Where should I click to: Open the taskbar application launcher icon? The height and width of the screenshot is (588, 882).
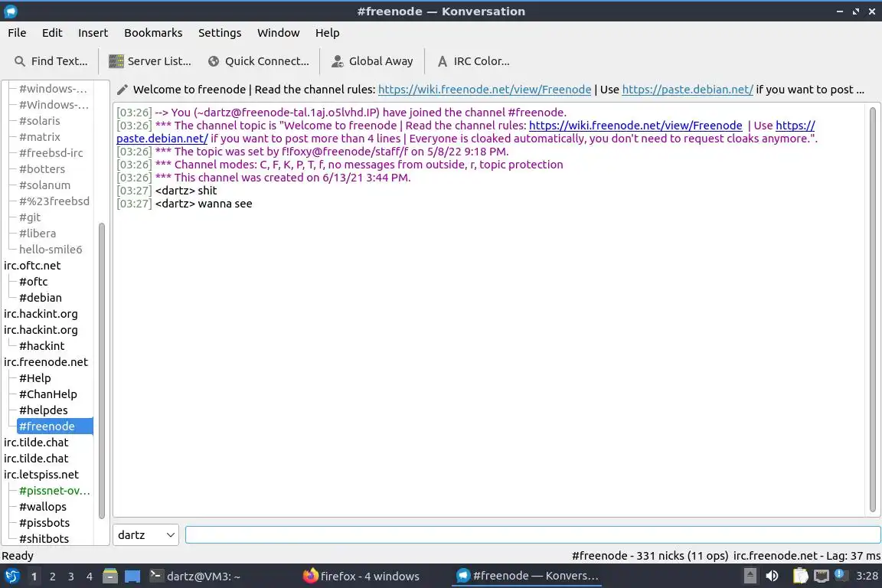[11, 577]
